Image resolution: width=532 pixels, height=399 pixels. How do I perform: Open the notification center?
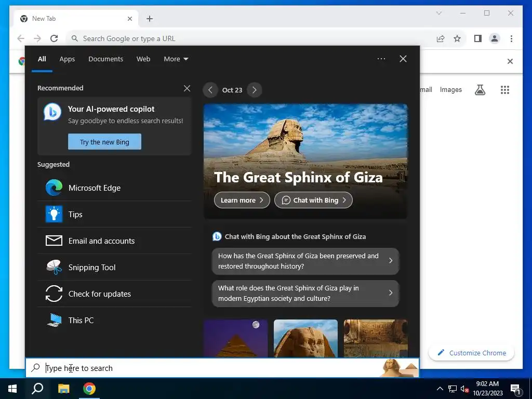click(x=515, y=389)
